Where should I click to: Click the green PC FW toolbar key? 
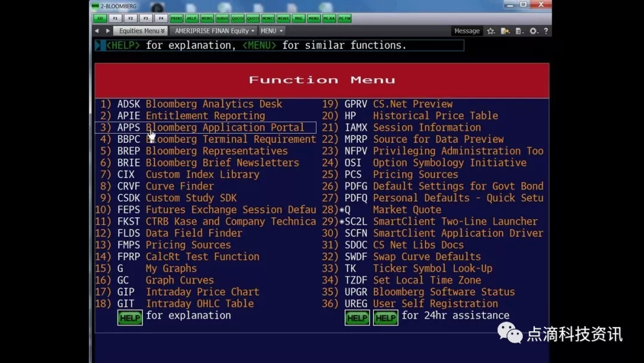344,18
